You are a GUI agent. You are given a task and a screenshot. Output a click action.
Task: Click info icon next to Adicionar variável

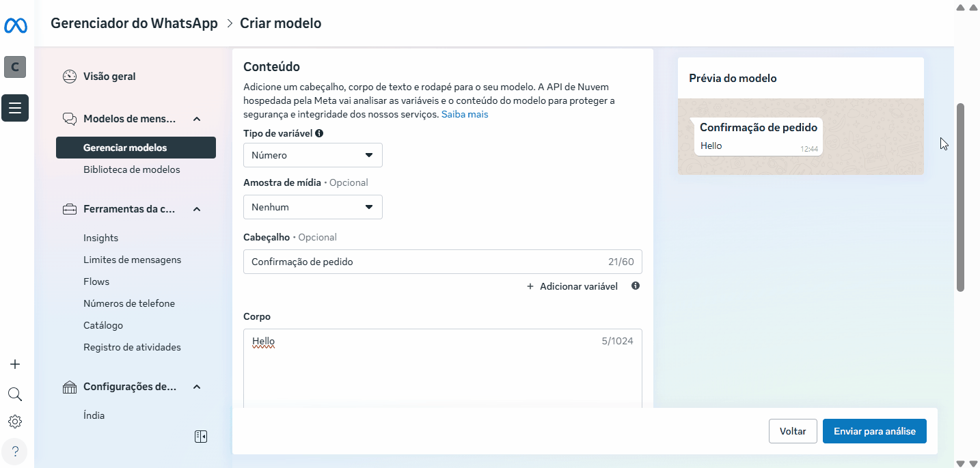(636, 286)
